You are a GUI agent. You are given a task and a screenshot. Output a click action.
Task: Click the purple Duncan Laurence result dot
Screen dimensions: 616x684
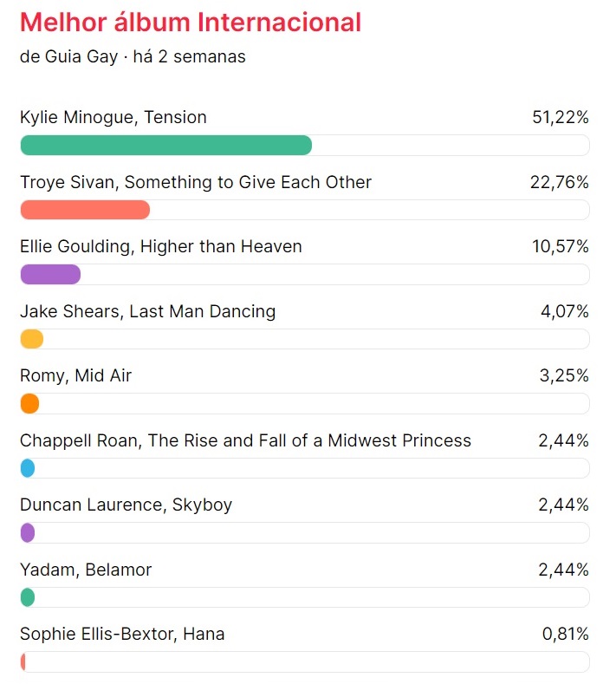coord(28,532)
